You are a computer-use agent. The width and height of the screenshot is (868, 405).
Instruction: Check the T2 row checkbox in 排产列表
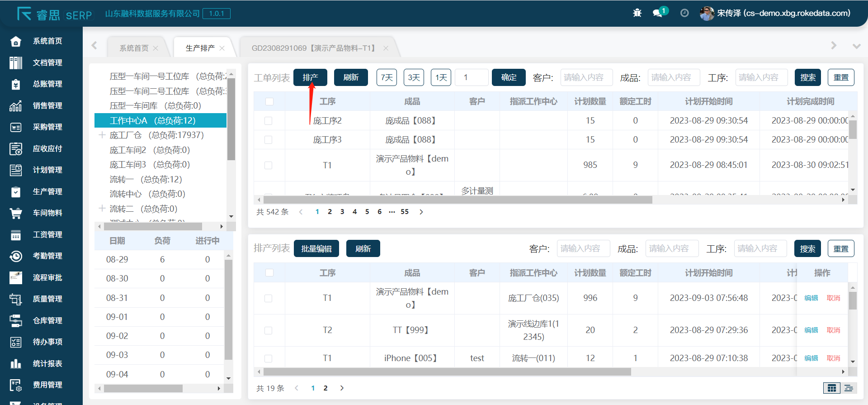point(269,330)
